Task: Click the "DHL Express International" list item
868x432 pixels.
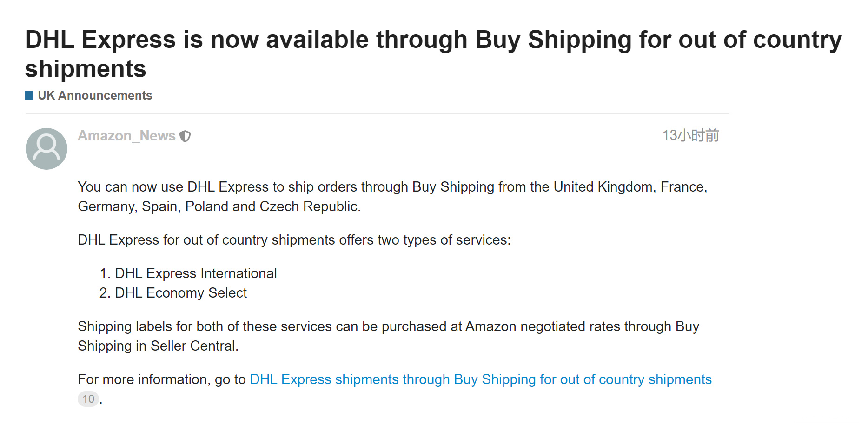Action: 196,273
